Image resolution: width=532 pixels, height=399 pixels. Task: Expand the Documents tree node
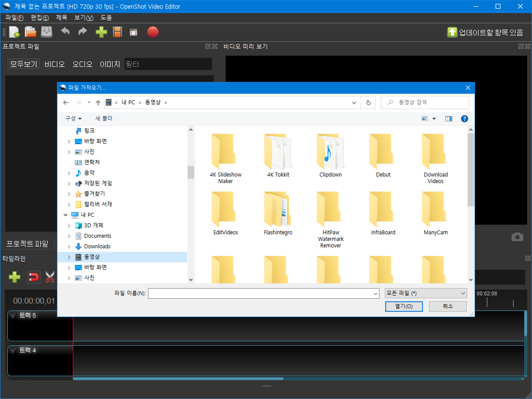(x=69, y=236)
